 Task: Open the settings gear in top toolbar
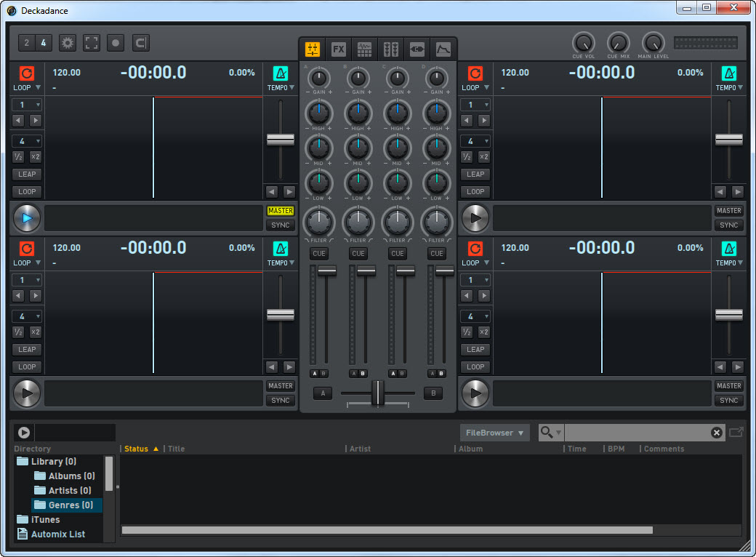(x=68, y=43)
